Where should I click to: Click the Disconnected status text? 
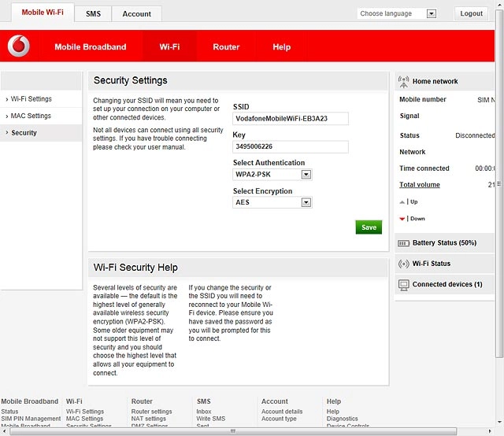pos(475,135)
